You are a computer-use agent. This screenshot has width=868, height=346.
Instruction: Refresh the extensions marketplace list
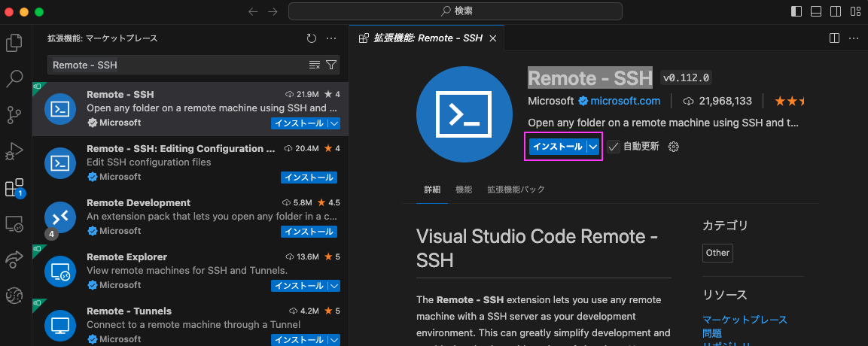pos(312,38)
